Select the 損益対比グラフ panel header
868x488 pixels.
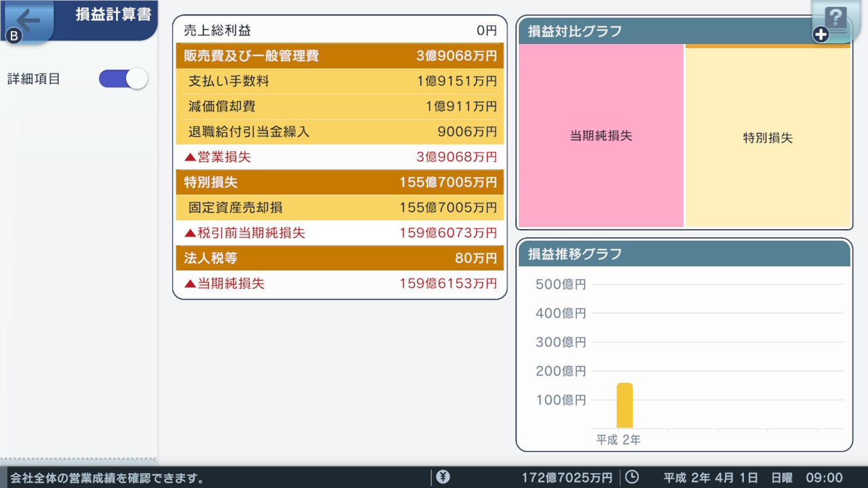[x=684, y=30]
